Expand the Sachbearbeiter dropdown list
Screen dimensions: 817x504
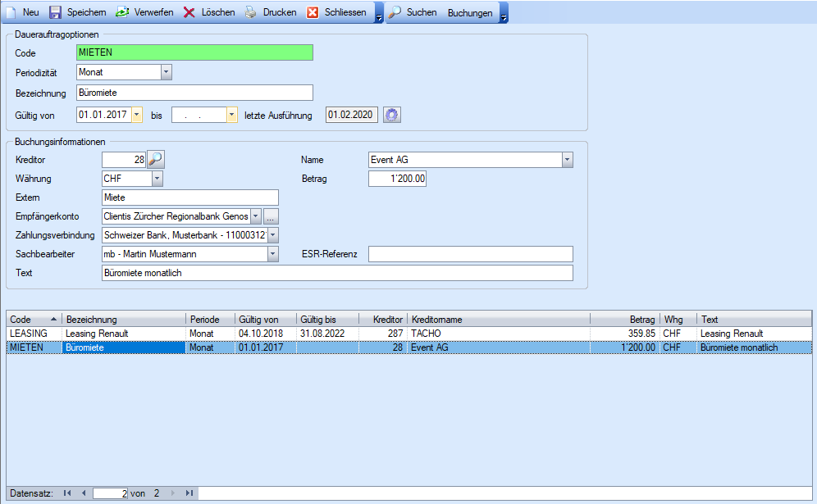273,254
